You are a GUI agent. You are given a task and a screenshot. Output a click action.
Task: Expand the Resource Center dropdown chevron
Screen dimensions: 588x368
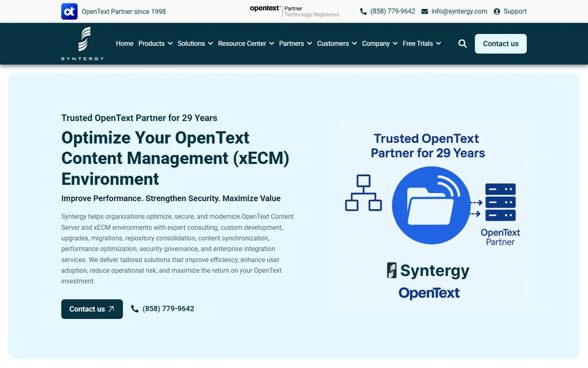pos(271,44)
